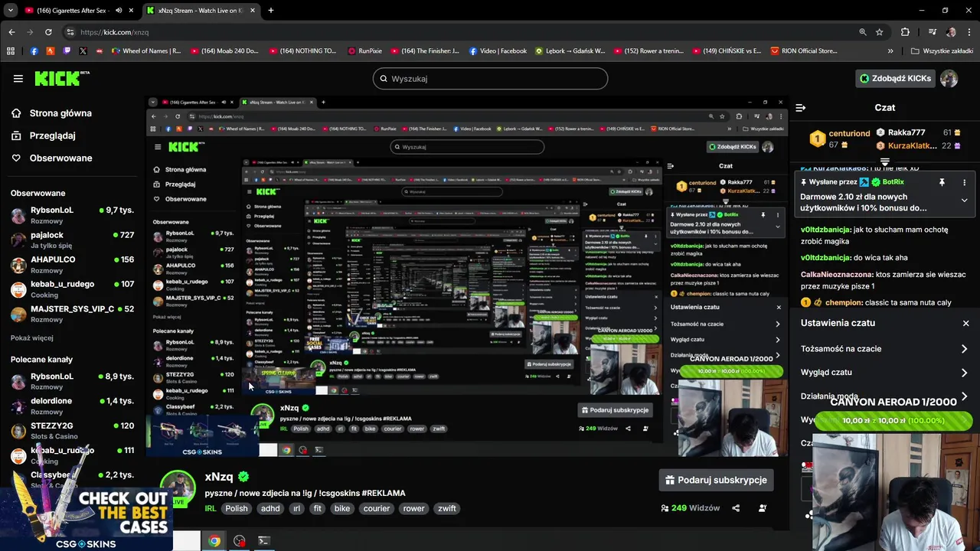Open Działania moda settings

pos(884,396)
